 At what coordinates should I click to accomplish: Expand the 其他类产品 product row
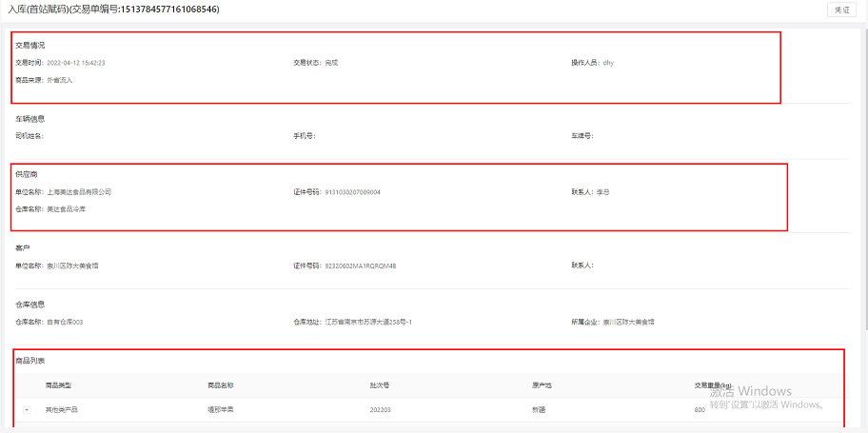[x=27, y=409]
